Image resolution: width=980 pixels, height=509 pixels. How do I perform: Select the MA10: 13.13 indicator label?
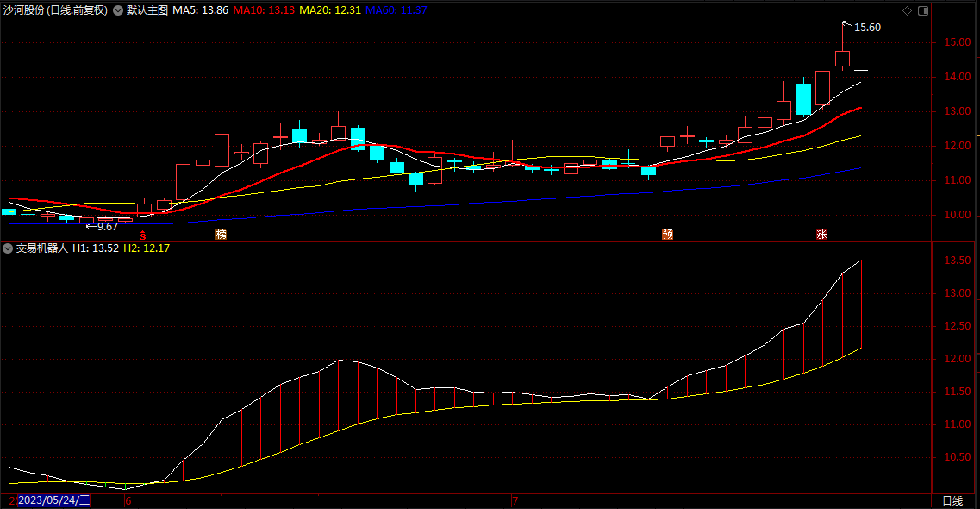(264, 10)
